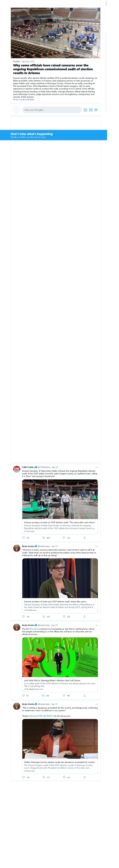The width and height of the screenshot is (119, 868).
Task: Retweet the CNN Politics tweet
Action: point(43,538)
